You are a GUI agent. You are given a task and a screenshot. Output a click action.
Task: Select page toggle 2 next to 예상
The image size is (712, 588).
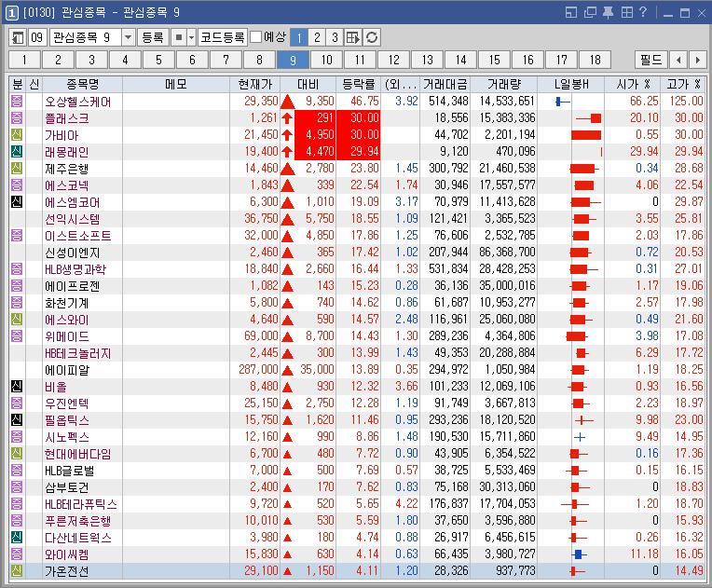pos(317,37)
